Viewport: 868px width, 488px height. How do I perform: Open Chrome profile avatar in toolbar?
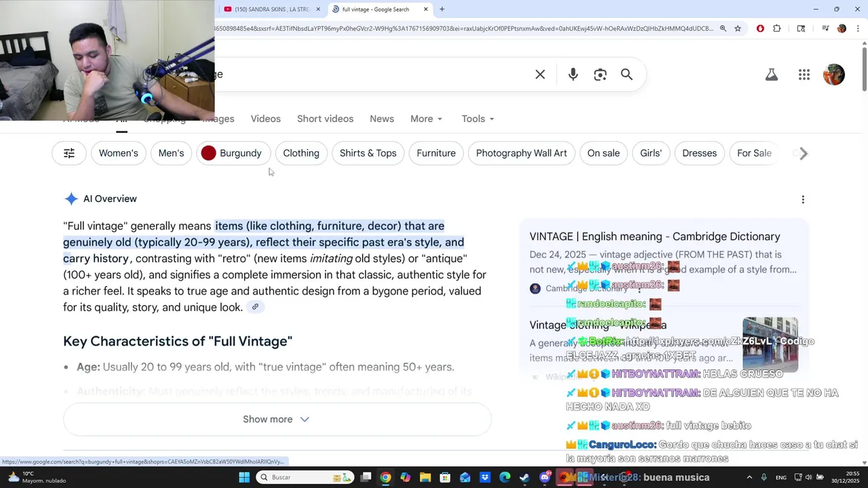[842, 28]
